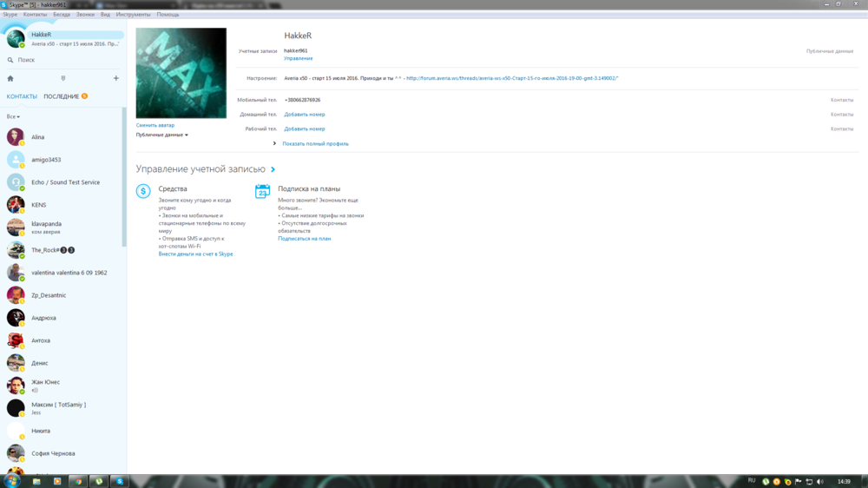Click the Home icon in the sidebar
Image resolution: width=868 pixels, height=488 pixels.
click(10, 78)
